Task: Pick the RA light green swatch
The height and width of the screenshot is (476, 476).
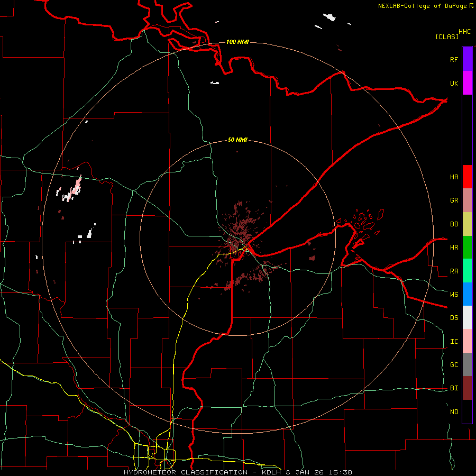Action: [x=467, y=271]
